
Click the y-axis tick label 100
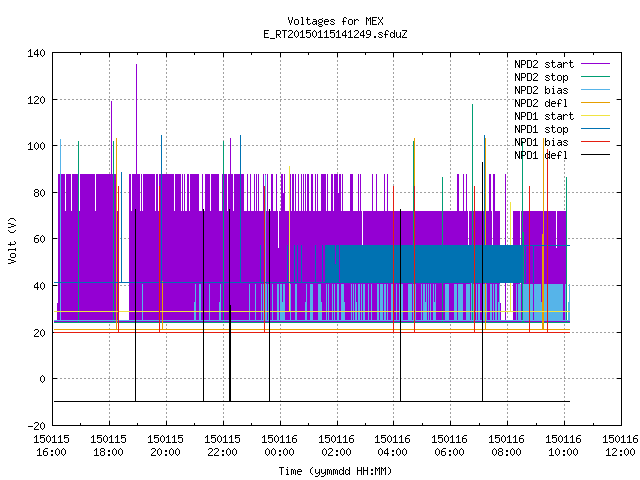coord(36,146)
